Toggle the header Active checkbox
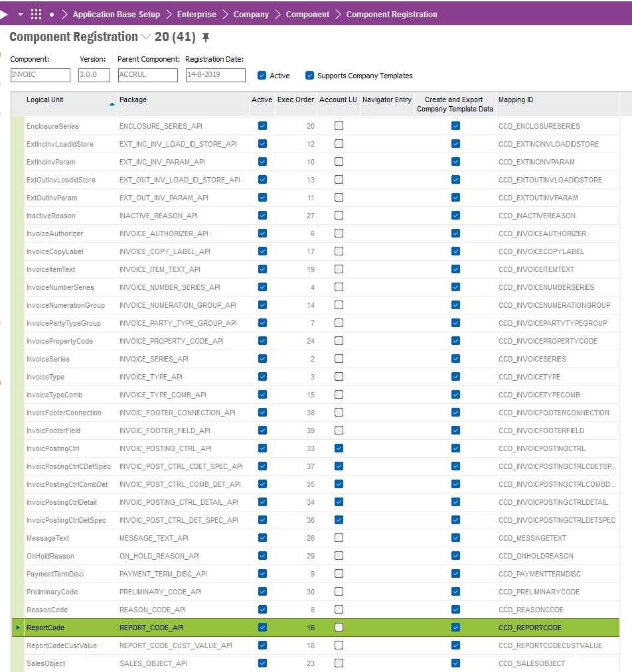Viewport: 632px width, 672px height. (262, 76)
